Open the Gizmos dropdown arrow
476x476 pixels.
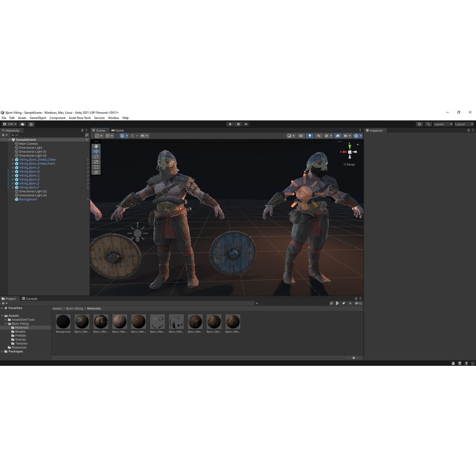click(x=361, y=136)
